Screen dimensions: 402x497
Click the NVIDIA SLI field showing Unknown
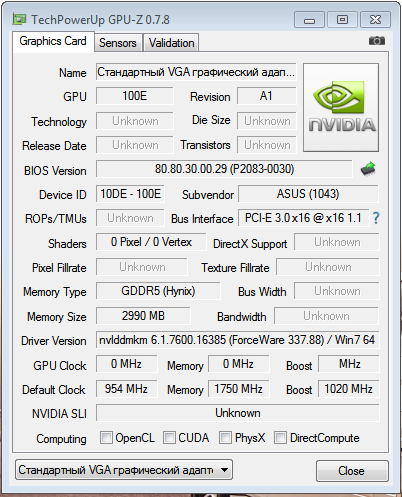pyautogui.click(x=237, y=413)
